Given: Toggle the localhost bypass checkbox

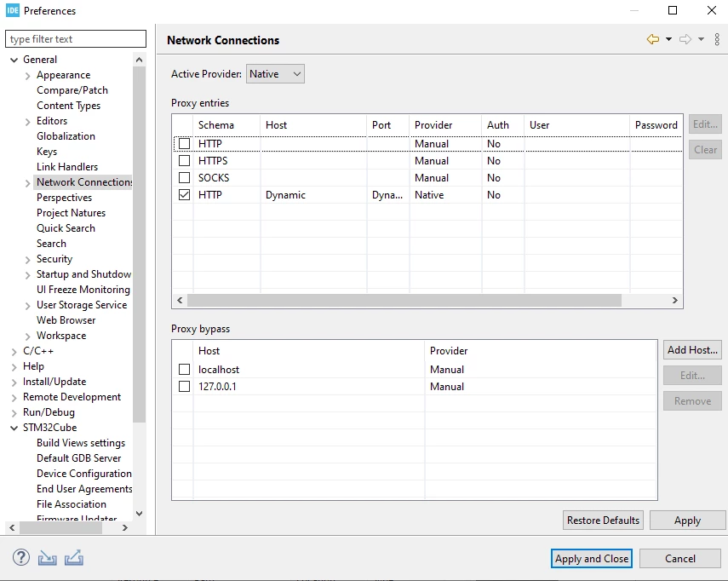Looking at the screenshot, I should pos(184,369).
